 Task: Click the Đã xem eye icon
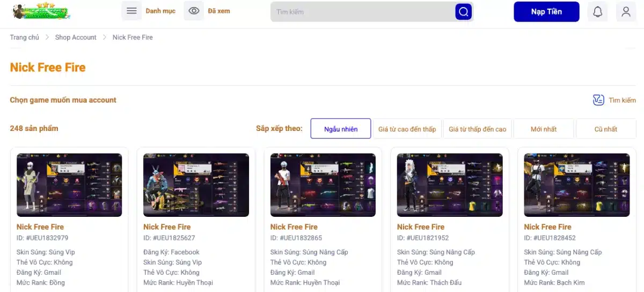click(x=194, y=11)
